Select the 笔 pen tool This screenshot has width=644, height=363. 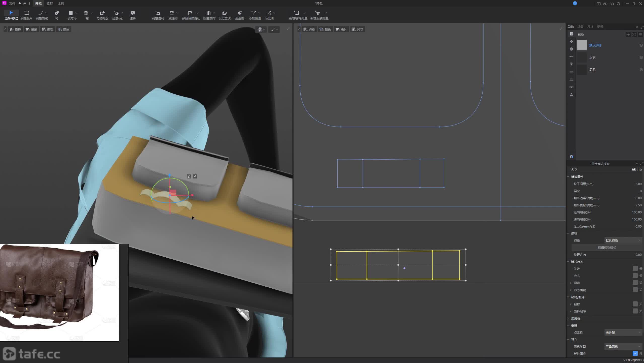pos(57,15)
